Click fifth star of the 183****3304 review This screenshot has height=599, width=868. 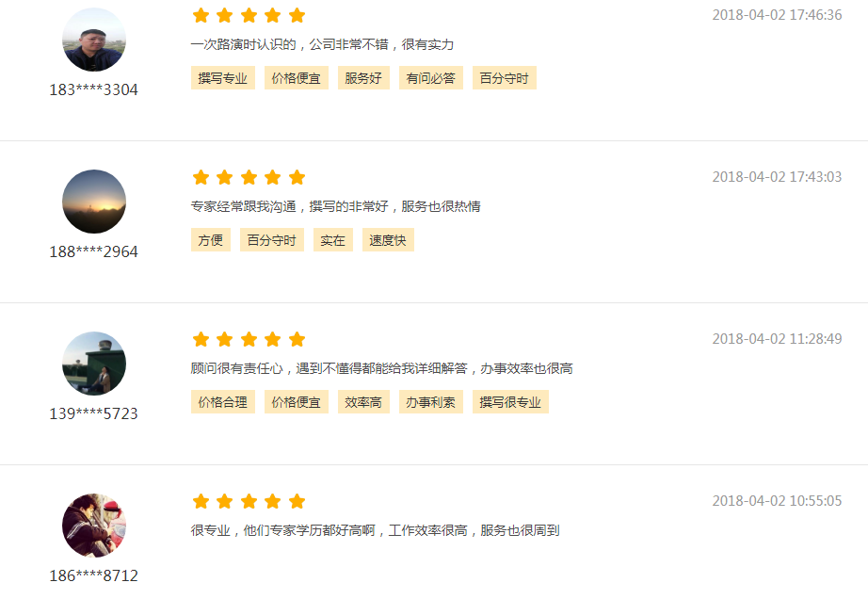297,15
